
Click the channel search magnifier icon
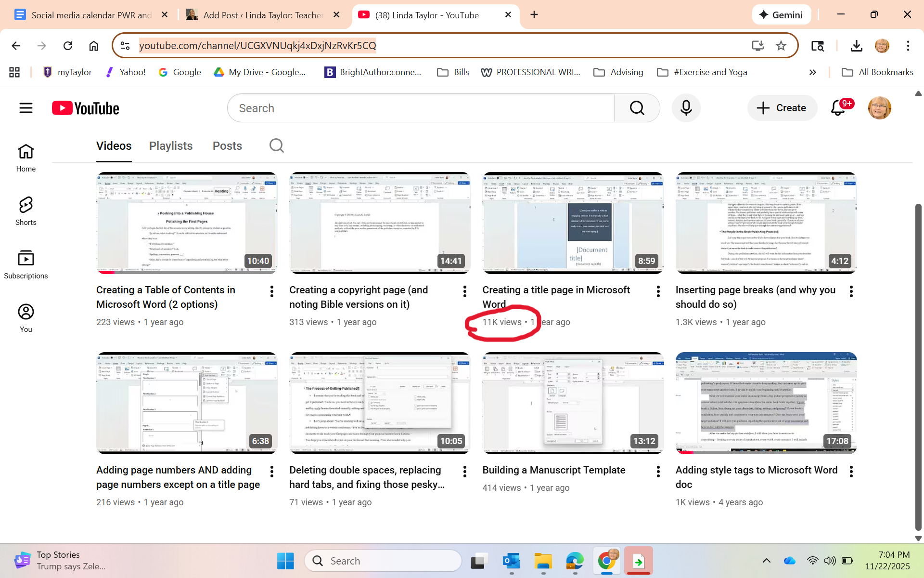point(277,145)
